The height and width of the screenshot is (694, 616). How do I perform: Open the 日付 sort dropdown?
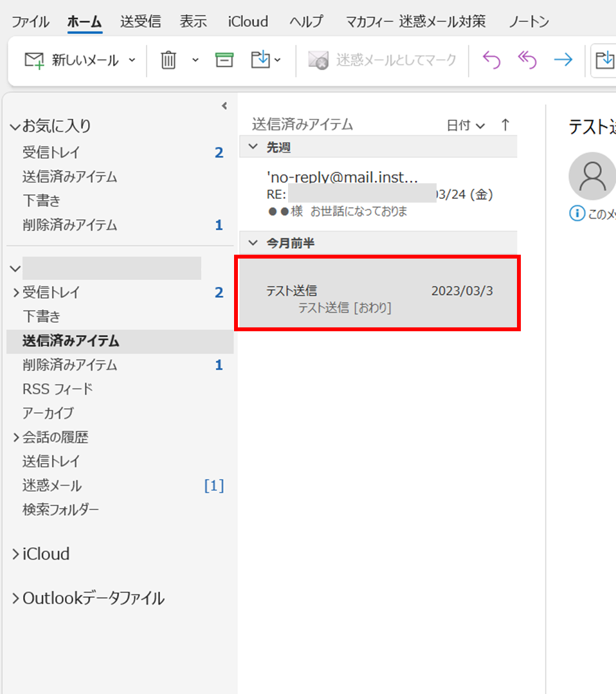click(x=466, y=125)
